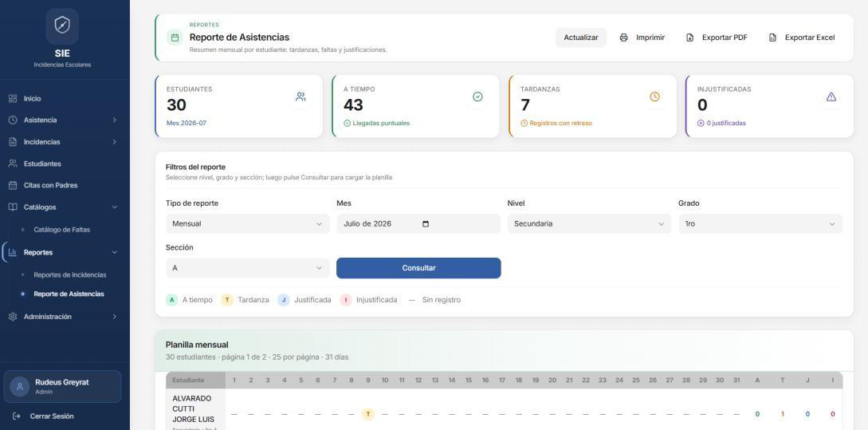Open the Sección dropdown showing A
This screenshot has width=868, height=430.
click(x=247, y=268)
